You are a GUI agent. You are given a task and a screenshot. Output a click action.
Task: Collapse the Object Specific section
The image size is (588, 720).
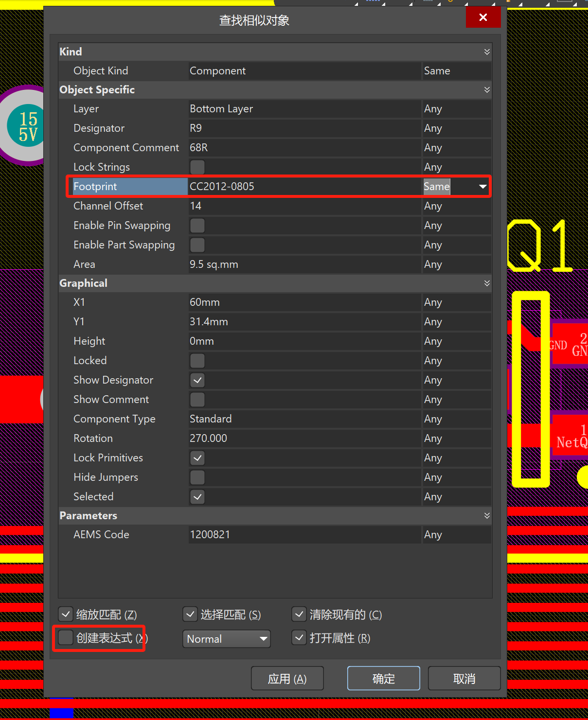tap(486, 90)
